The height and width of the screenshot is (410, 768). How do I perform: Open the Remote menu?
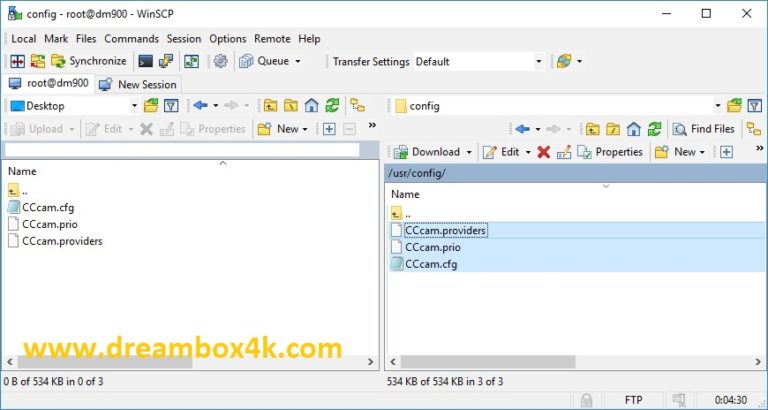coord(272,39)
